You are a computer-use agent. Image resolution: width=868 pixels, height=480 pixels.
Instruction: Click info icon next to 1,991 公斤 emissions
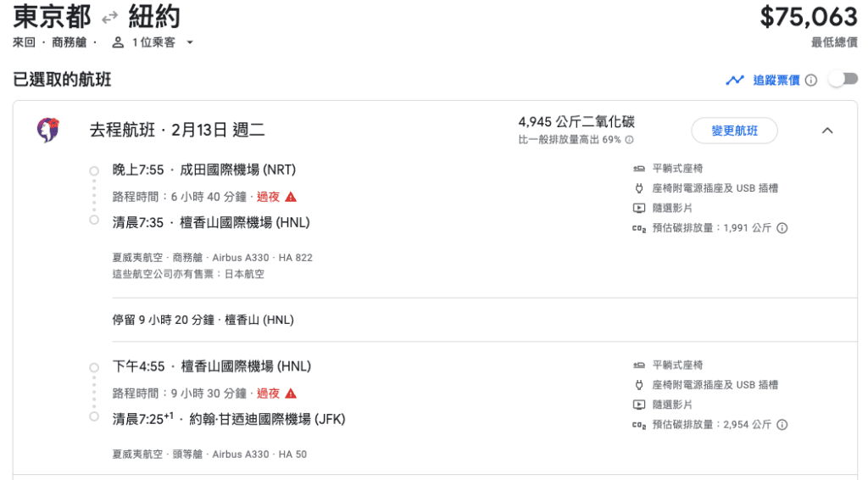tap(782, 228)
